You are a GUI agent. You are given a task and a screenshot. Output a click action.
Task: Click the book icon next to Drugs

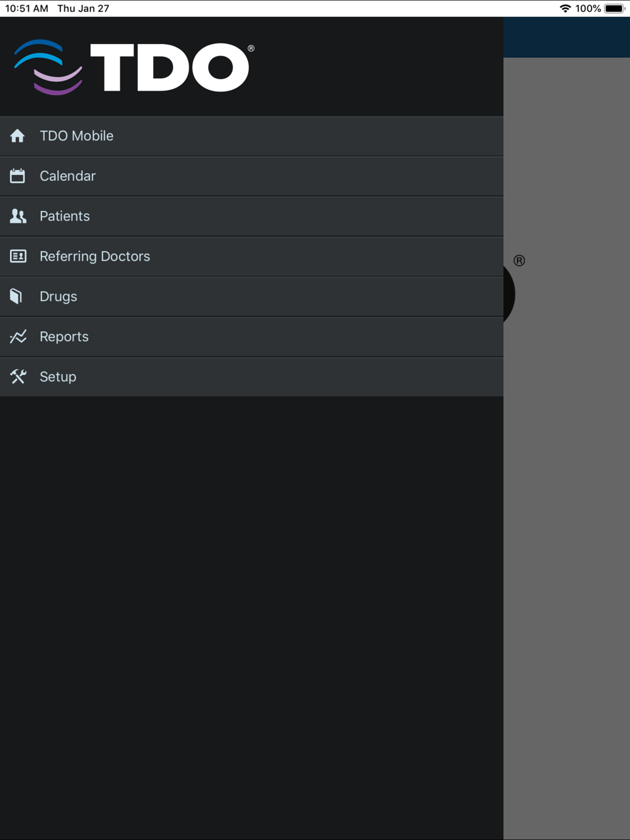click(16, 297)
